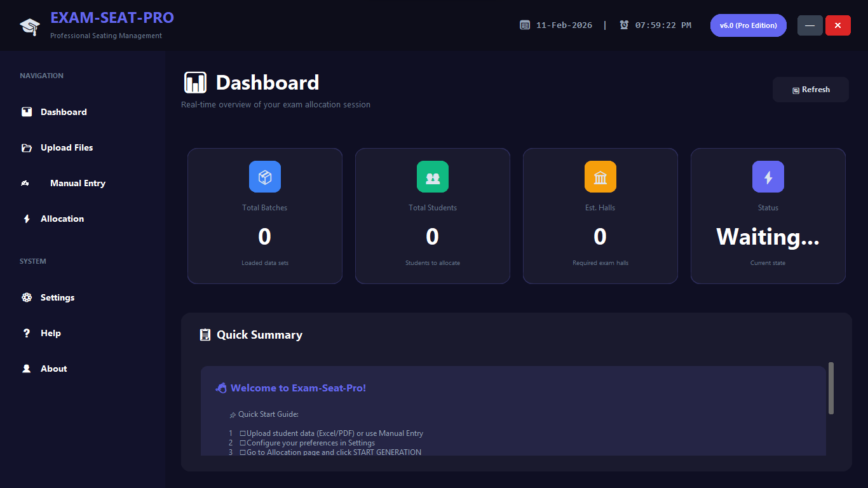Image resolution: width=868 pixels, height=488 pixels.
Task: Click the green Total Students icon
Action: coord(433,177)
